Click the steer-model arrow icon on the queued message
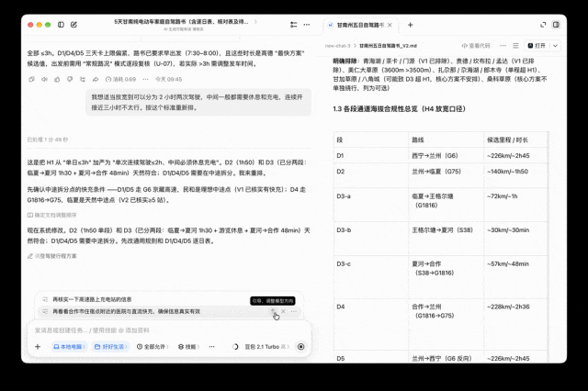 (x=273, y=311)
